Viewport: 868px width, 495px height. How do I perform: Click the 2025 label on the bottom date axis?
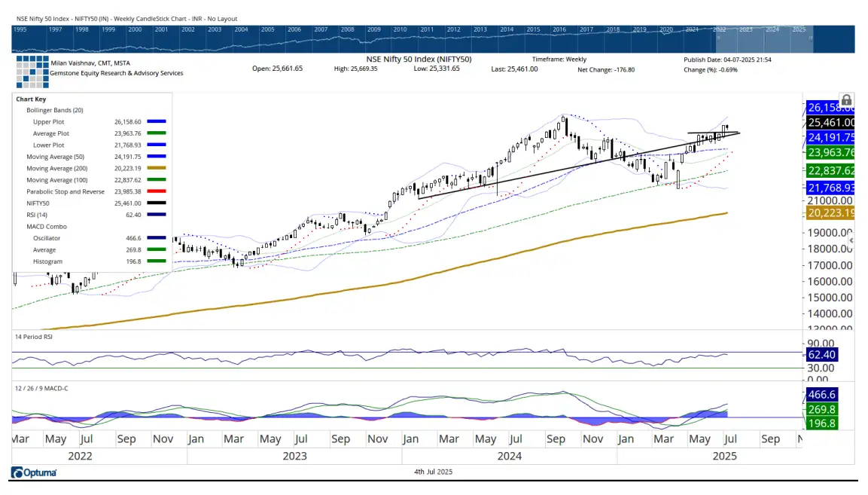click(726, 455)
